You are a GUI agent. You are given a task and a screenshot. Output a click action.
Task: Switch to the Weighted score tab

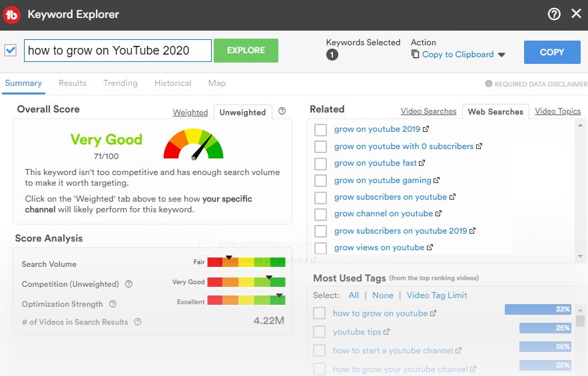pyautogui.click(x=190, y=112)
